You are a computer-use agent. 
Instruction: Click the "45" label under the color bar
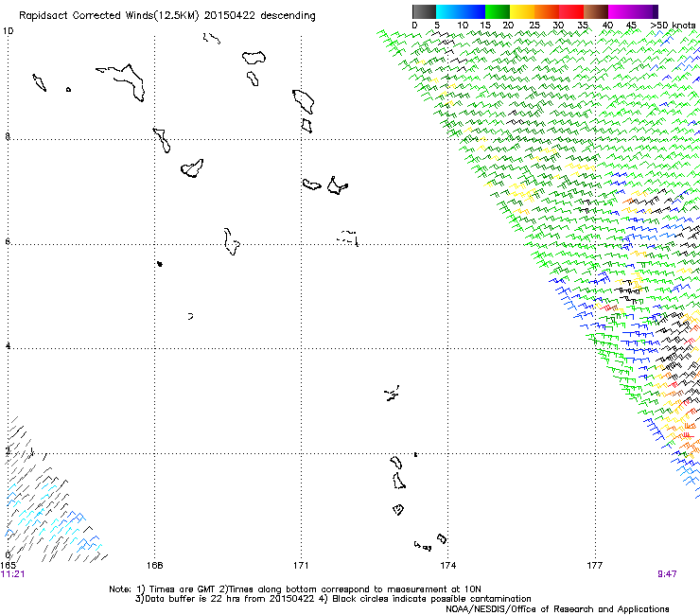[631, 26]
